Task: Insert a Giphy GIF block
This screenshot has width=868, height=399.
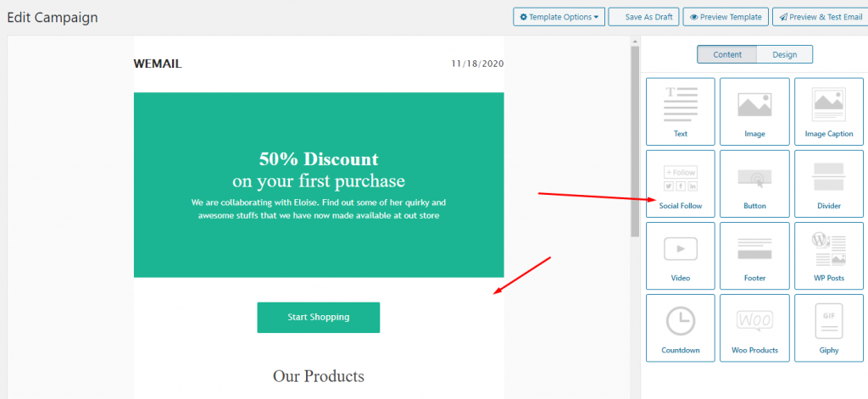Action: [829, 327]
